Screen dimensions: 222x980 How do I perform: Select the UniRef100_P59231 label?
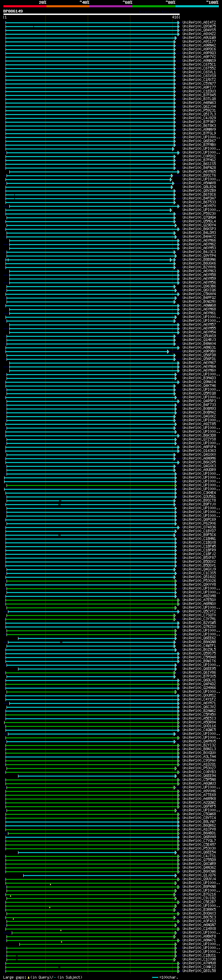(x=199, y=110)
